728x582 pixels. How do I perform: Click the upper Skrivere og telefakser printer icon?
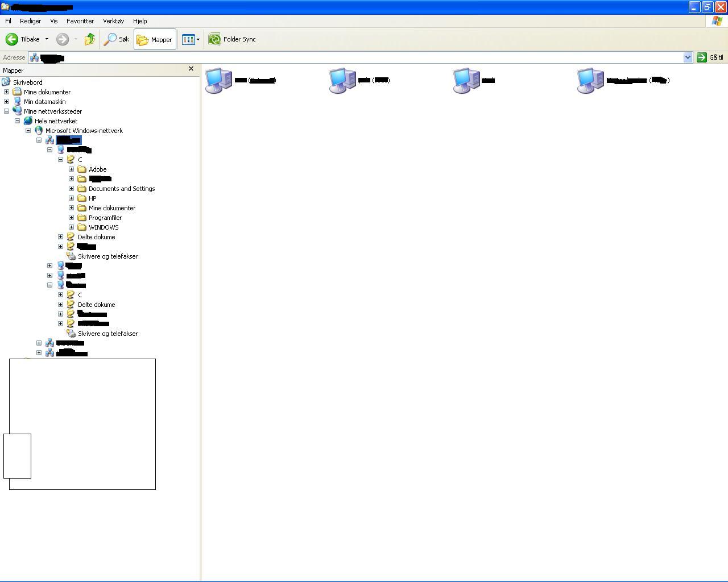pos(71,256)
